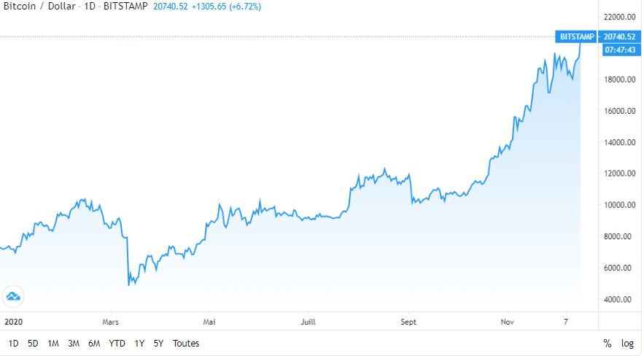
Task: Choose the 1M time range
Action: click(x=53, y=343)
